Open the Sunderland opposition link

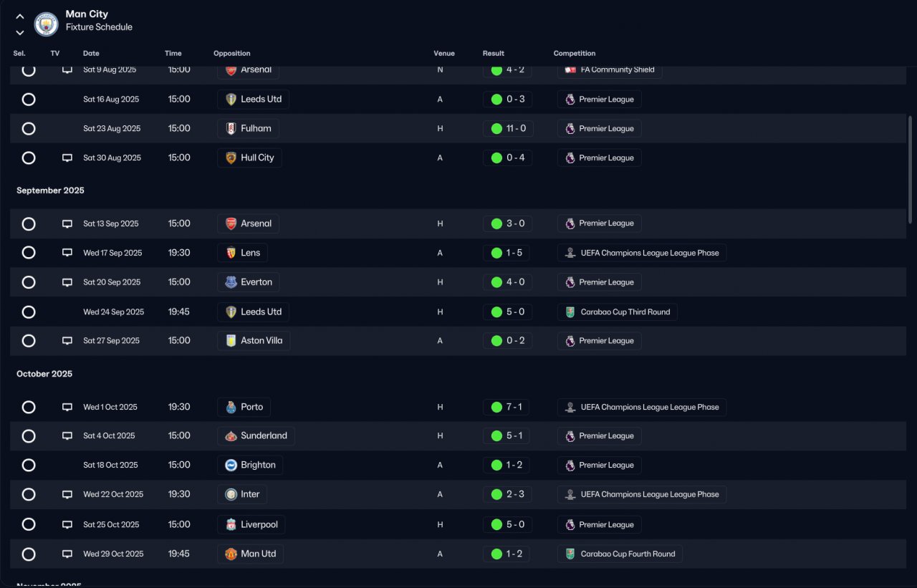pyautogui.click(x=256, y=436)
